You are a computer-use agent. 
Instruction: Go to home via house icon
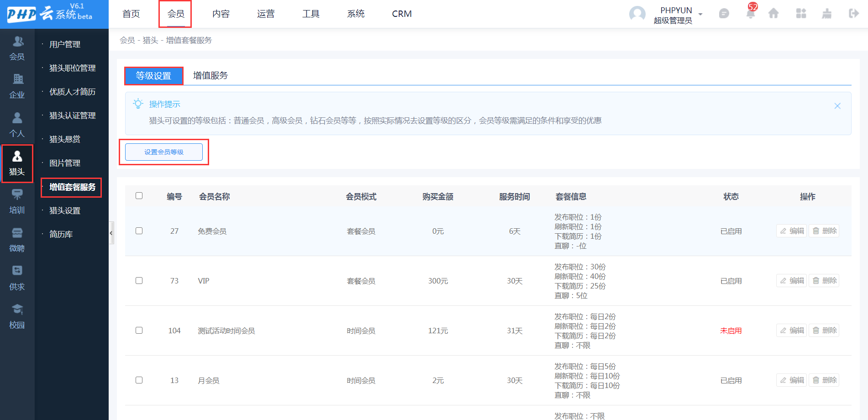click(773, 14)
